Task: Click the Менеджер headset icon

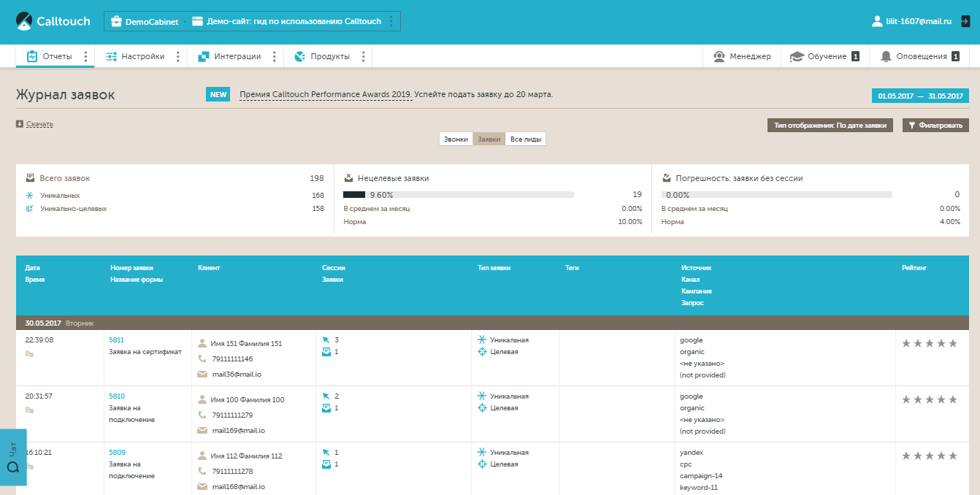Action: coord(719,56)
